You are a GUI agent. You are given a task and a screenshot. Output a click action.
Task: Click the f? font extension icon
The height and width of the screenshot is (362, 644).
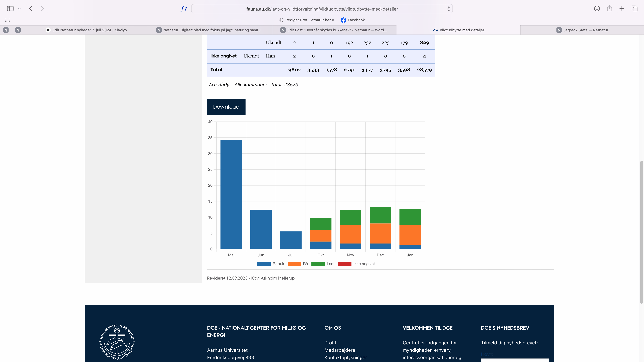[x=184, y=9]
